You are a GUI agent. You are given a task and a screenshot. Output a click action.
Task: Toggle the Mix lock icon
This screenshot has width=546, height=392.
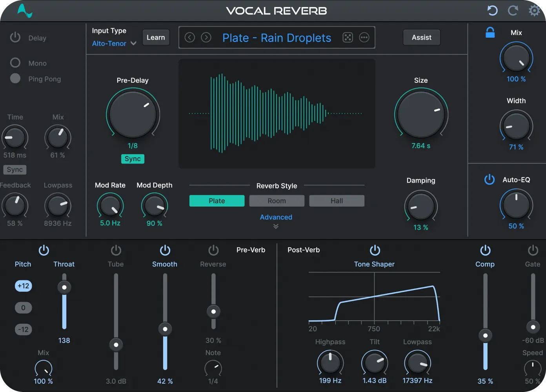coord(490,33)
